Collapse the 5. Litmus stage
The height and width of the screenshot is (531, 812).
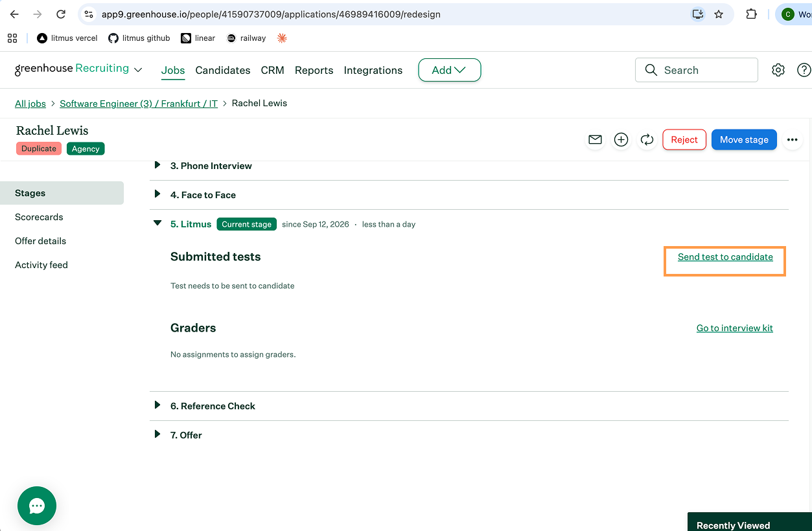click(x=157, y=223)
